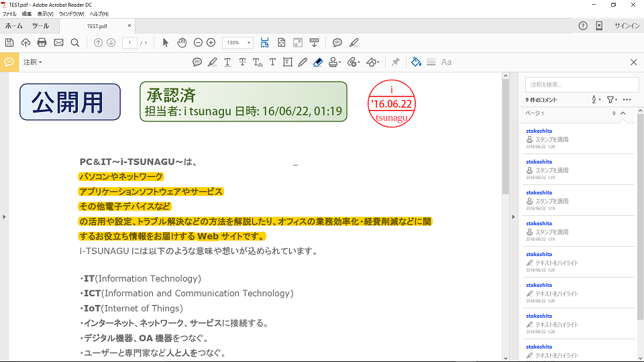
Task: Open the 編集 menu
Action: point(27,14)
